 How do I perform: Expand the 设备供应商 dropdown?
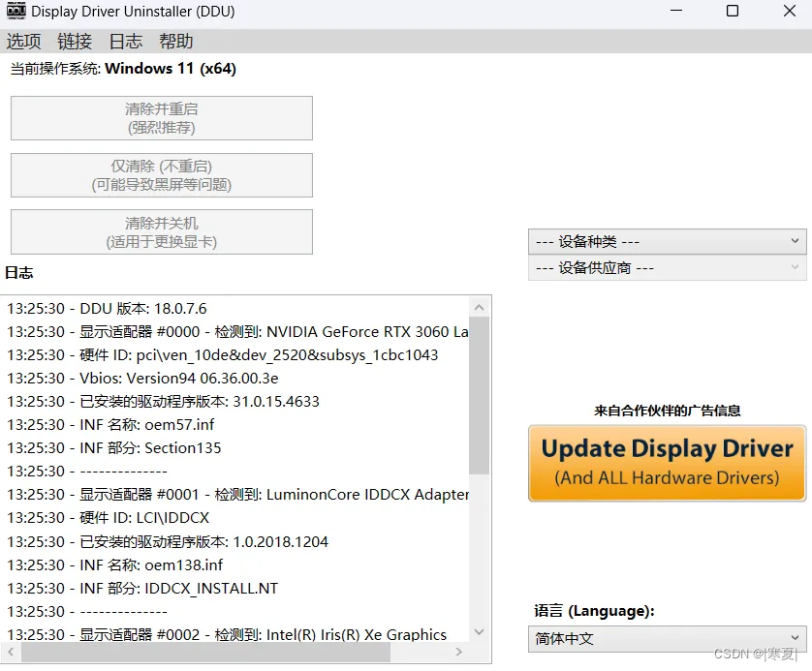(x=667, y=268)
